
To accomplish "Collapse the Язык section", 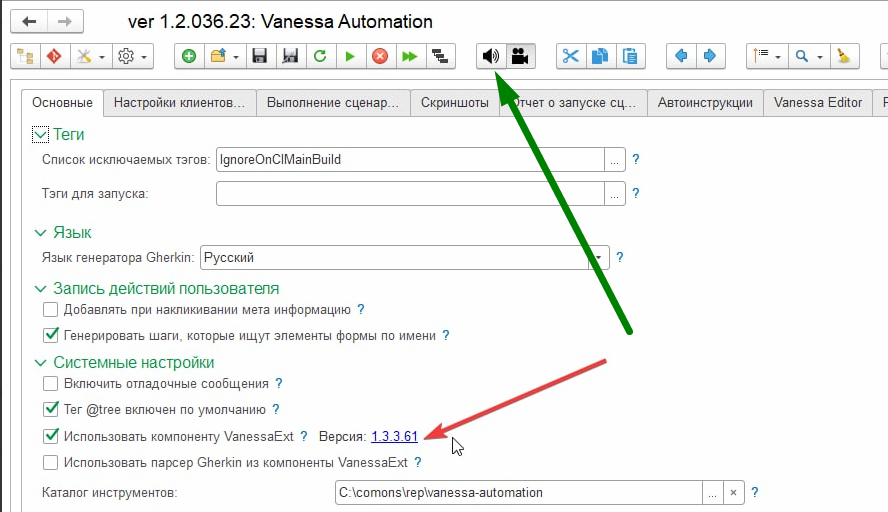I will (40, 233).
